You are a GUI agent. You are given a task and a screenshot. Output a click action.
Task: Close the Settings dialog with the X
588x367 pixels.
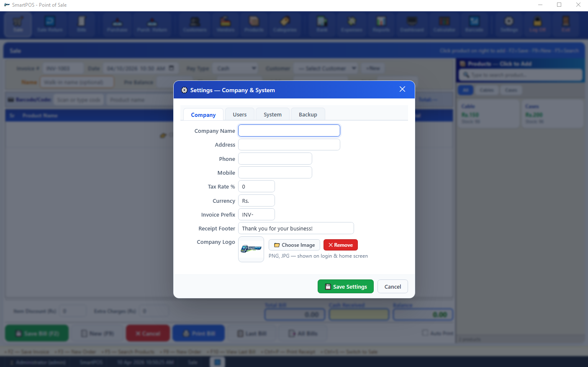(402, 89)
